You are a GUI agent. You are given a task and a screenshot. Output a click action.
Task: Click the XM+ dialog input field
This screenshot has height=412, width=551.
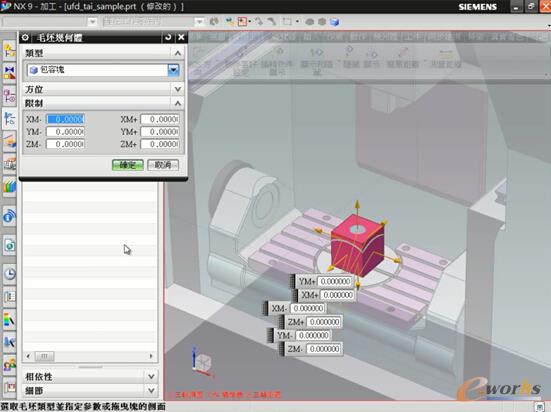(x=160, y=119)
